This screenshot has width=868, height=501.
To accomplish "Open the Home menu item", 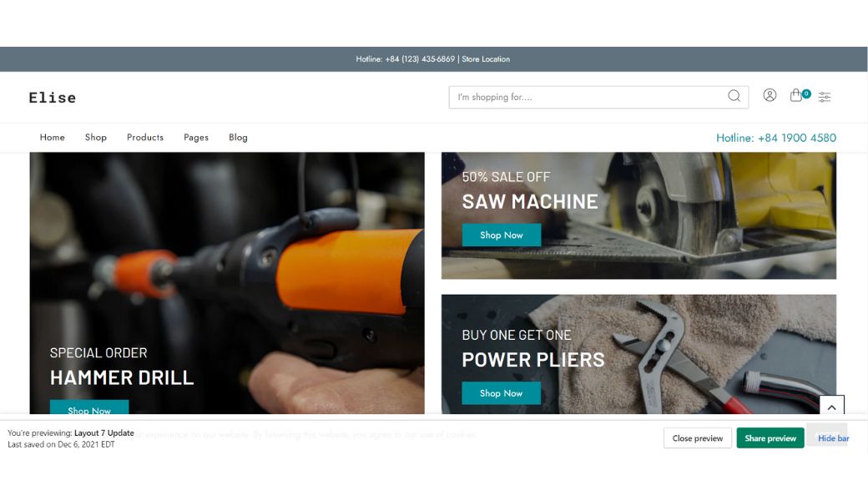I will coord(52,137).
